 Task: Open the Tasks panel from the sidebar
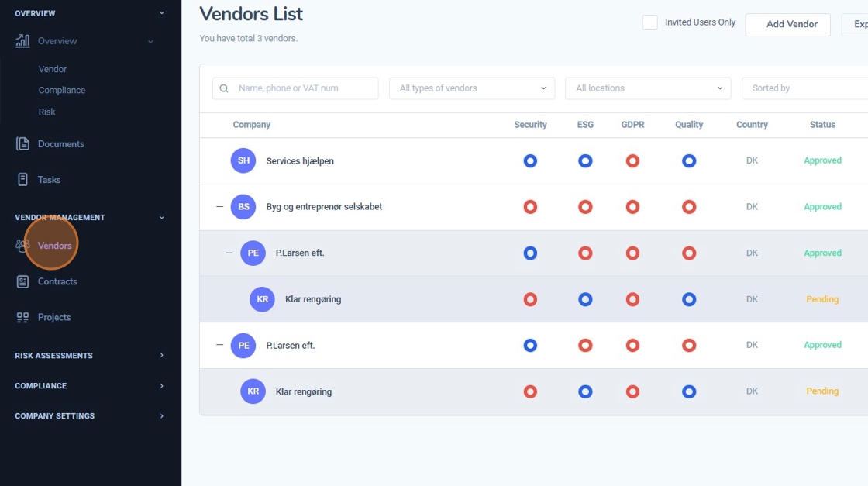pyautogui.click(x=22, y=179)
